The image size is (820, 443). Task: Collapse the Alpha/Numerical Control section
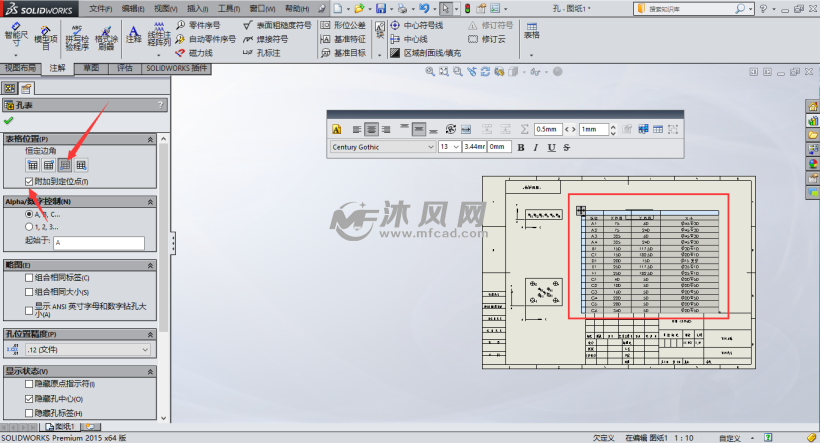point(150,201)
